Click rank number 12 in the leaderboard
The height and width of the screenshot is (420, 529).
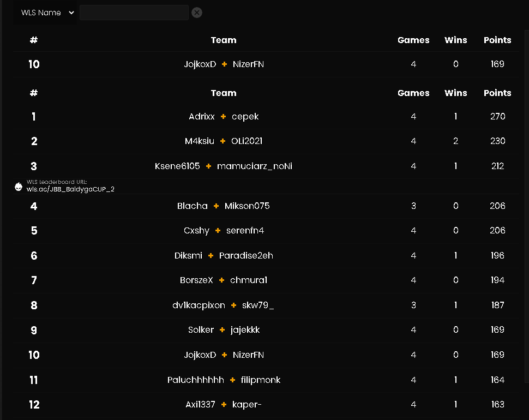(34, 405)
